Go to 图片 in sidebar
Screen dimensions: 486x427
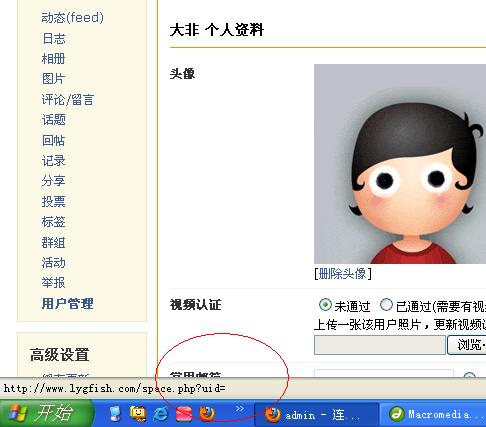[53, 79]
